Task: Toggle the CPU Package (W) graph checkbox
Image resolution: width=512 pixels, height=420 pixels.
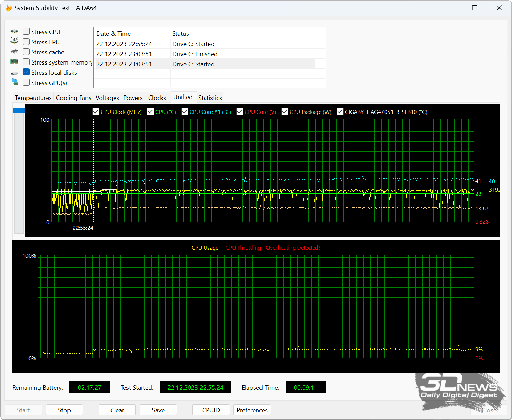Action: (285, 111)
